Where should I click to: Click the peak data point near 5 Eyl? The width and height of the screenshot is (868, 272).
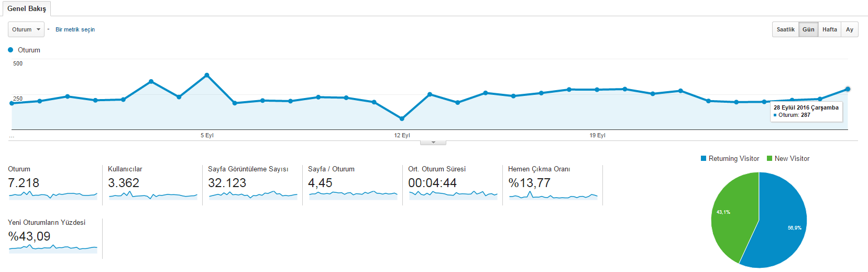click(207, 75)
